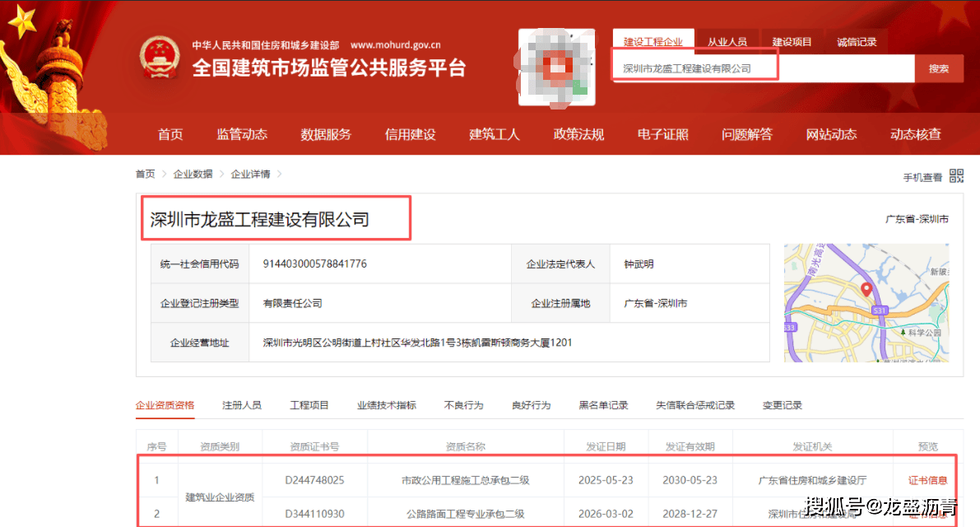Click the 广东省-深圳市 region label beside company name
Screen dimensions: 980x527
click(917, 219)
